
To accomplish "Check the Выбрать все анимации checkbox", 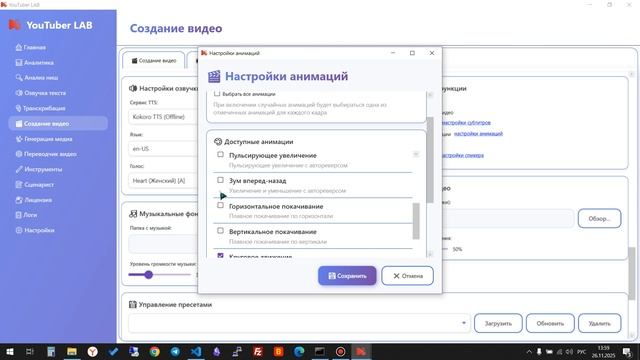I will [217, 93].
